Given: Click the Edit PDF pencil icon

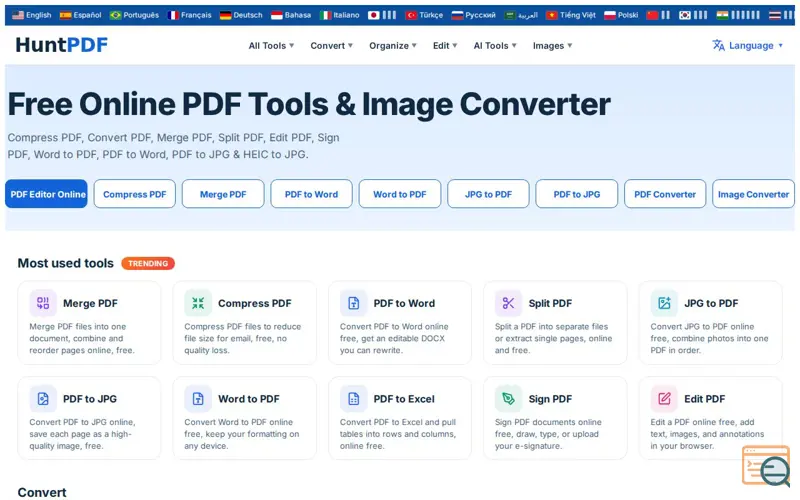Looking at the screenshot, I should (664, 398).
